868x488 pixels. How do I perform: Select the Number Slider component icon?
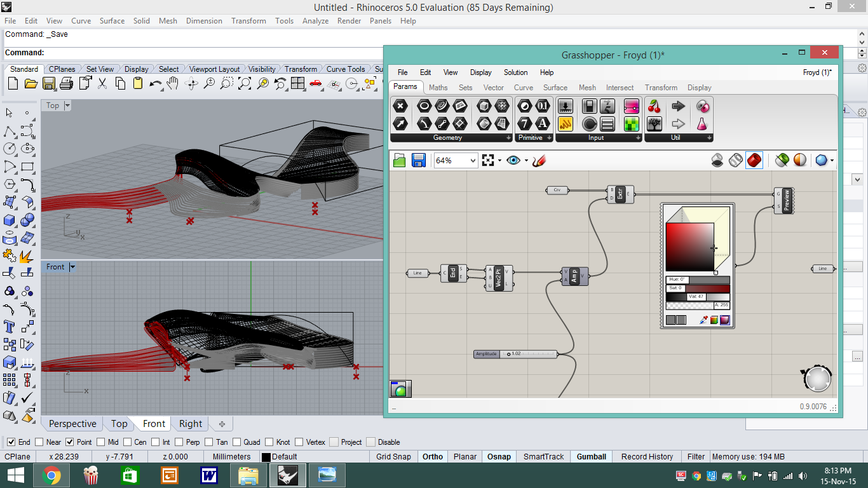[566, 106]
